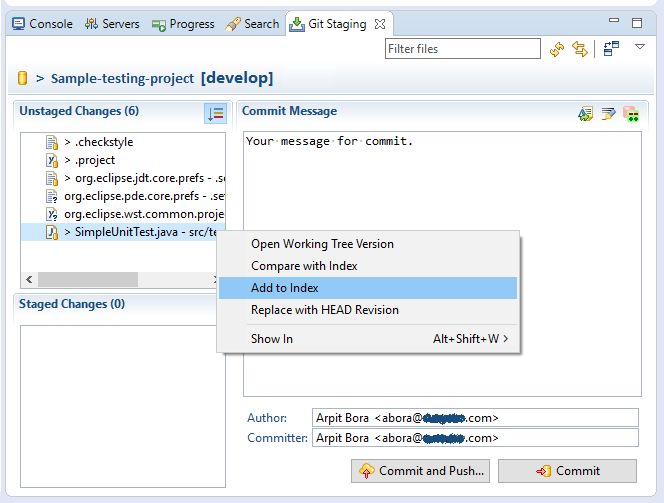Click the Filter files input field
The width and height of the screenshot is (664, 503).
462,49
